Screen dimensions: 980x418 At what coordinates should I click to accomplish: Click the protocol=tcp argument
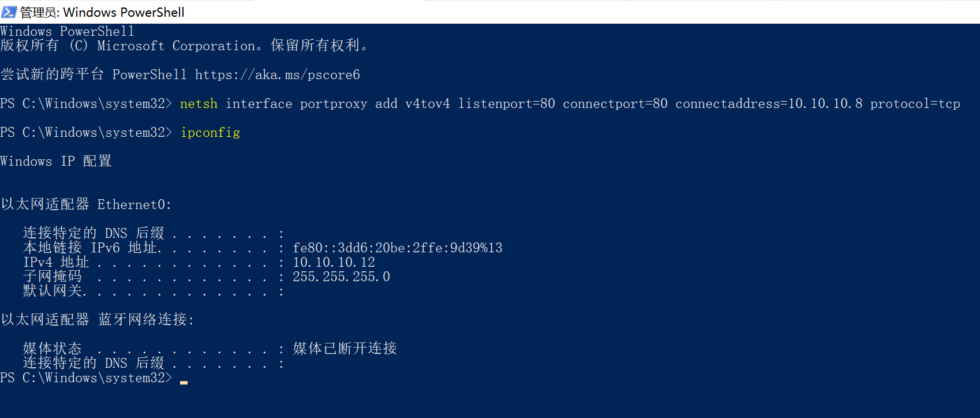915,104
